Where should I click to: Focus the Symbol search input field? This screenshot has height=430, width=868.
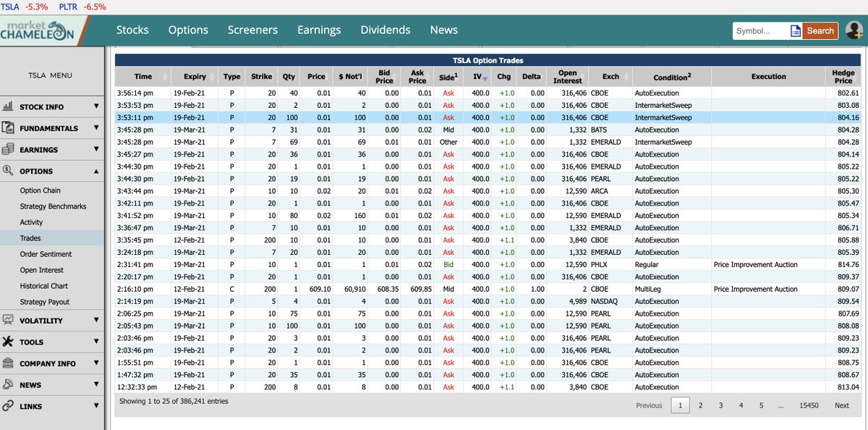point(761,31)
